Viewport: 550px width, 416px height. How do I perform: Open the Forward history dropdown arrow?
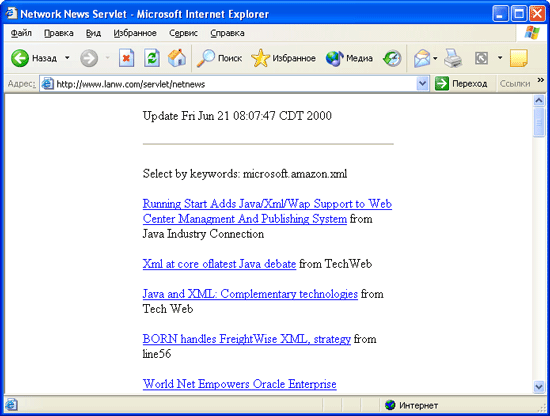(108, 58)
